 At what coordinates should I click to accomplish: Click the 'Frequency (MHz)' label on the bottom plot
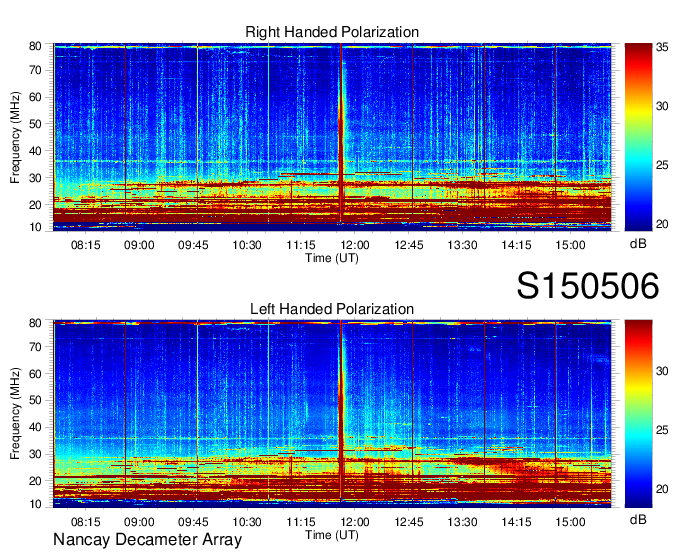[15, 414]
